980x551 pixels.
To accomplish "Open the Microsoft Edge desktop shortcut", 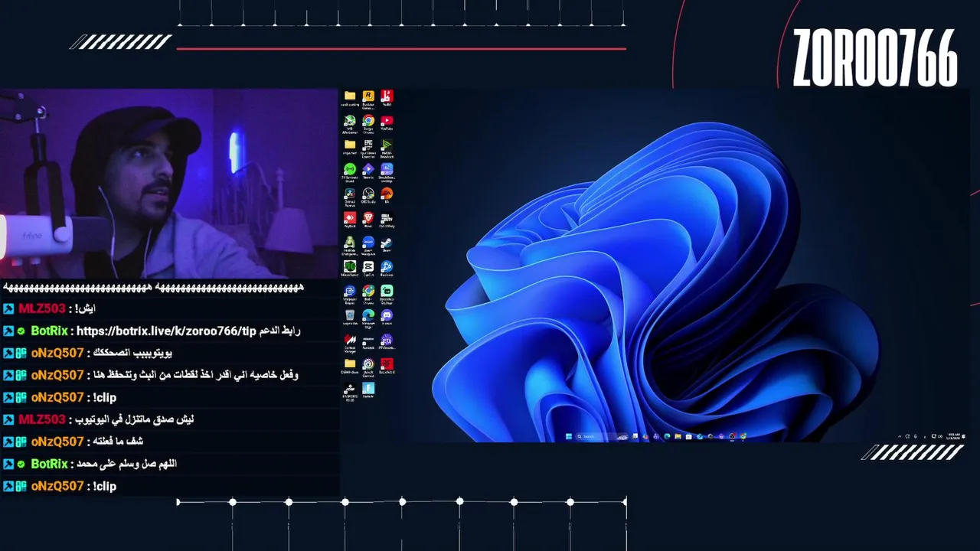I will 368,318.
